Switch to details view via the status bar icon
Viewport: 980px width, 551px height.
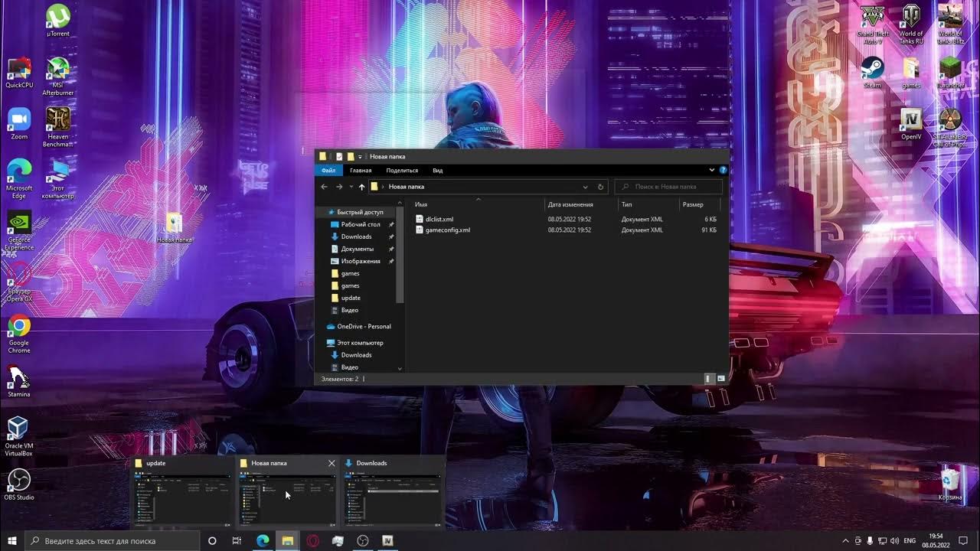(709, 378)
